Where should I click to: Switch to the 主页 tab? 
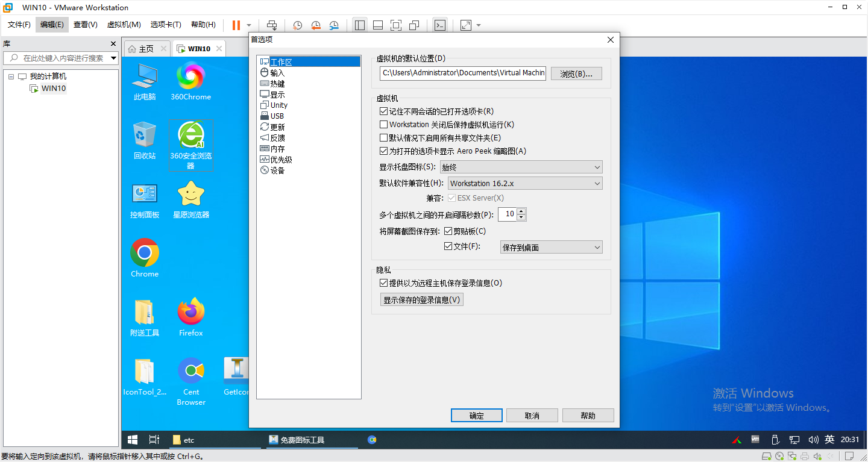click(146, 48)
